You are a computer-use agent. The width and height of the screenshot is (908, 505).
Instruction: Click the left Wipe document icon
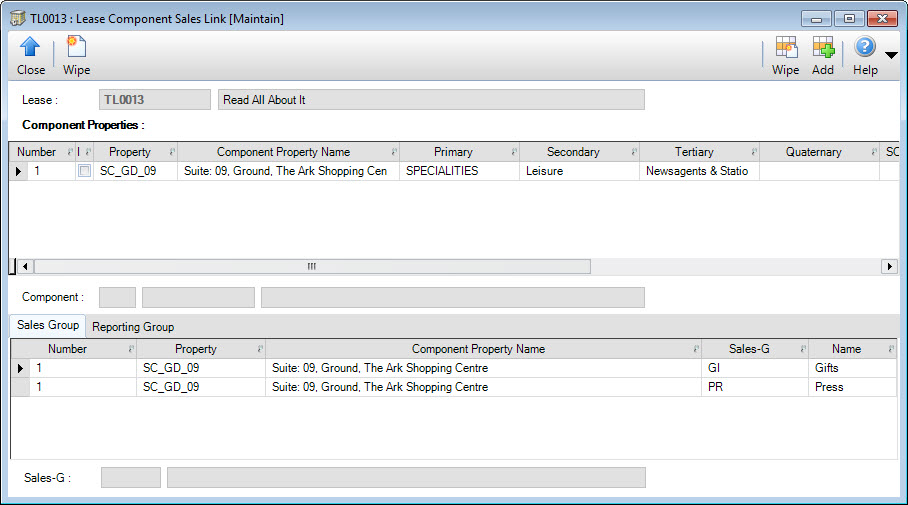pos(76,46)
